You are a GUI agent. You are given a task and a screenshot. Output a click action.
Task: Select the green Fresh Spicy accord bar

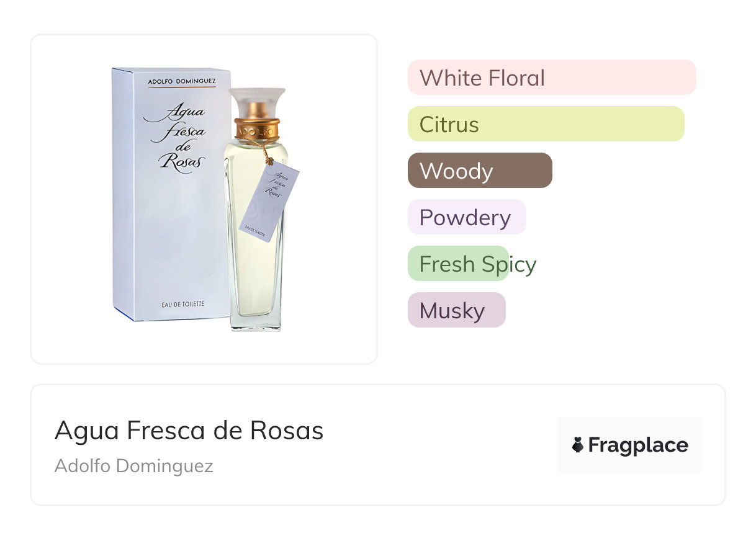458,264
